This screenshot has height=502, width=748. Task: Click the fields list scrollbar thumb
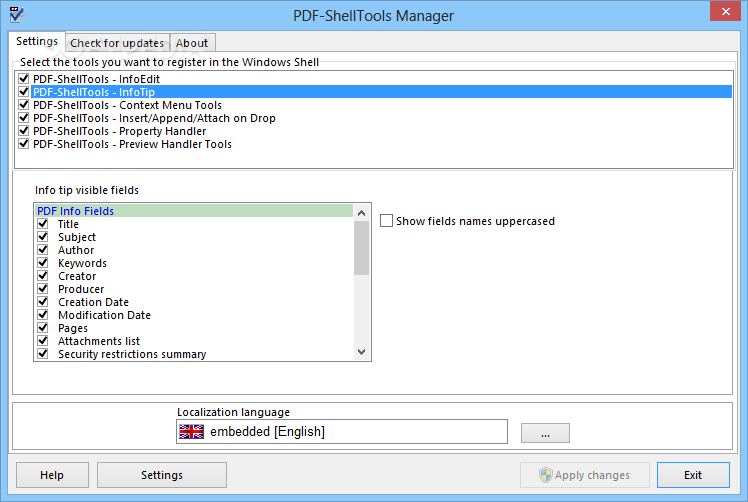[362, 248]
